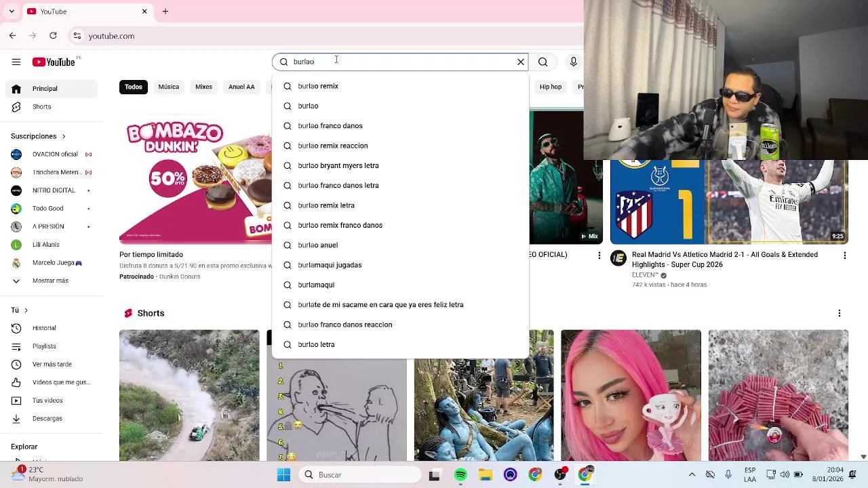Choose suggestion burlao franco danos reaccion
The image size is (868, 488).
(400, 325)
